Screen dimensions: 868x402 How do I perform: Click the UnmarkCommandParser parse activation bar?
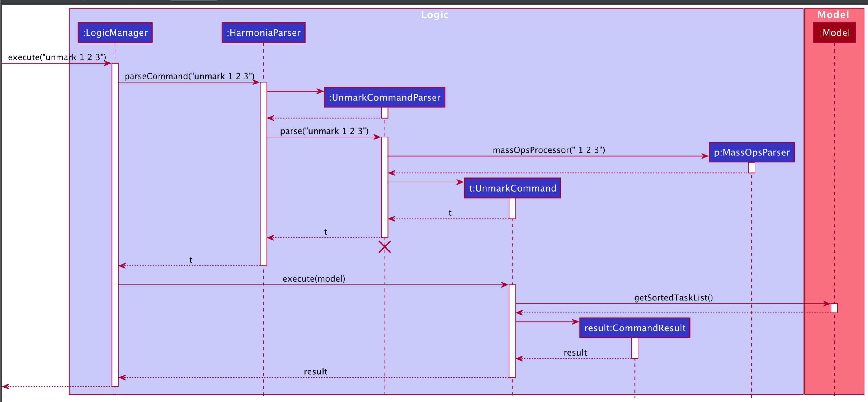coord(385,187)
